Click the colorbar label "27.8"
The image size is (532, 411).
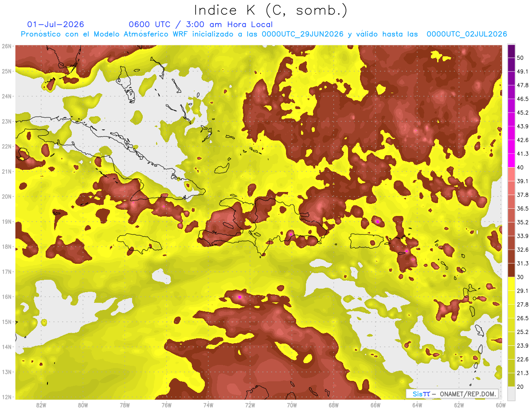click(x=522, y=305)
